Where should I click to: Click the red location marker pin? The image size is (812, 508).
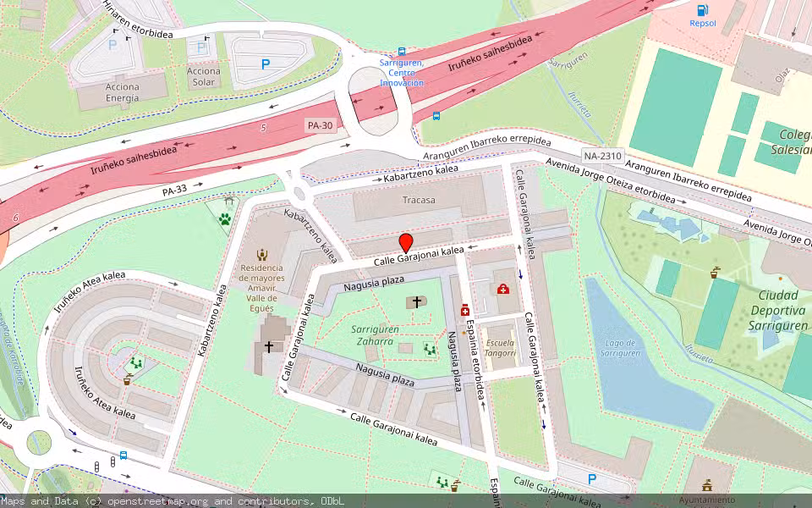click(x=405, y=242)
